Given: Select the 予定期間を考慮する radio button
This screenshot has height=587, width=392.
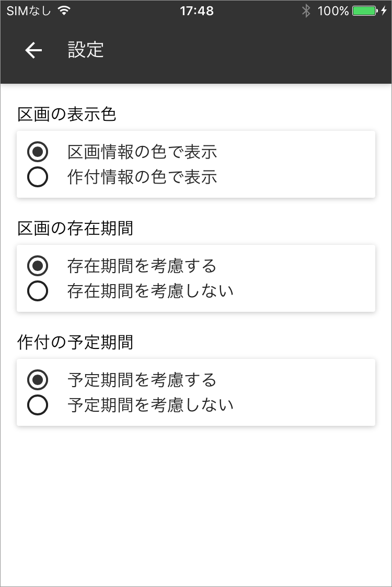Looking at the screenshot, I should [x=38, y=380].
